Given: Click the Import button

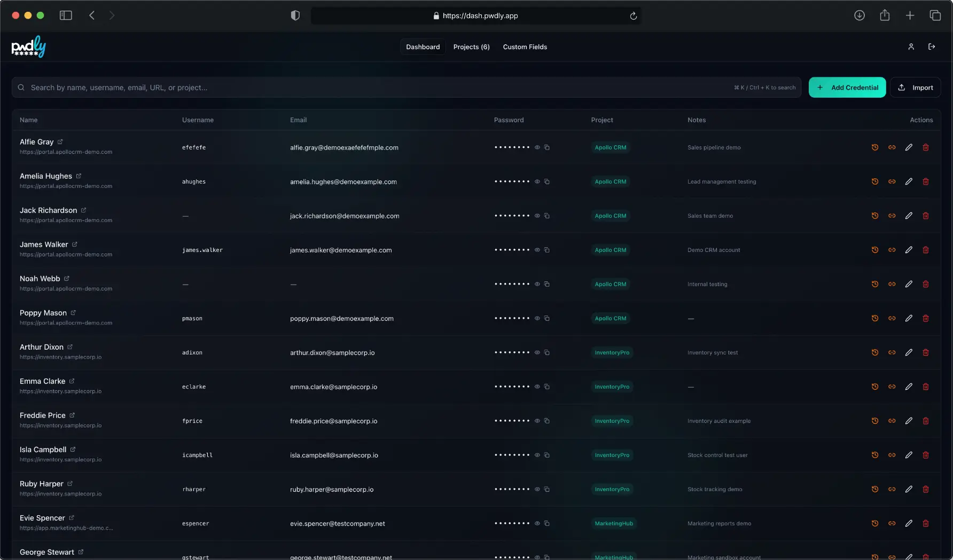Looking at the screenshot, I should pos(916,88).
